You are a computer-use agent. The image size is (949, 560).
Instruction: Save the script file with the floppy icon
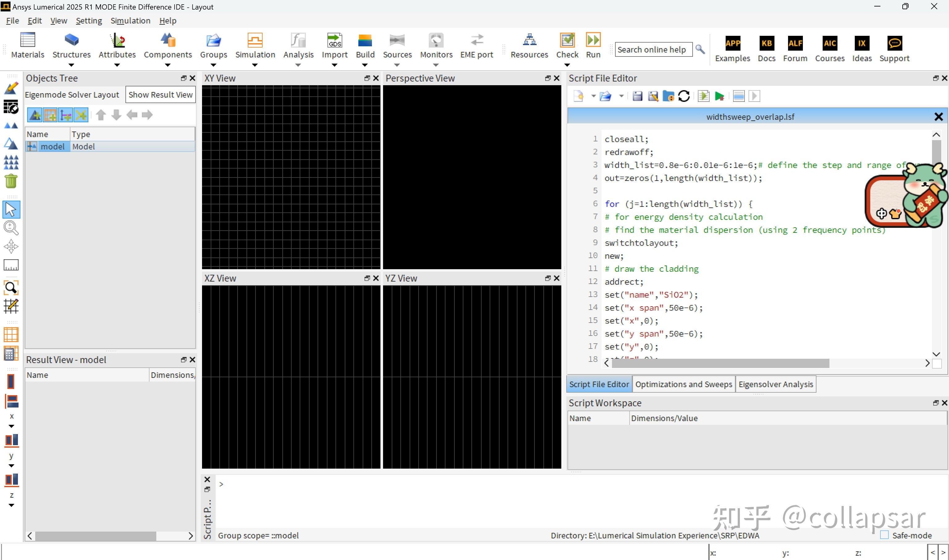point(637,96)
